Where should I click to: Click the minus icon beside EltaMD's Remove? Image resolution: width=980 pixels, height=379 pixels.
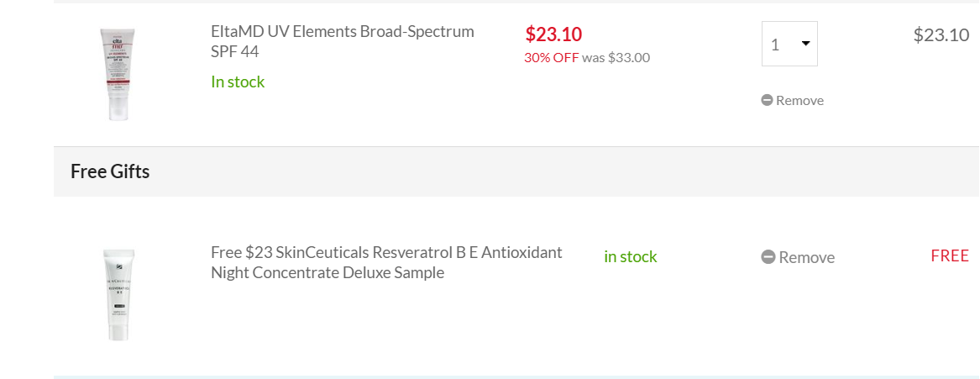[767, 100]
